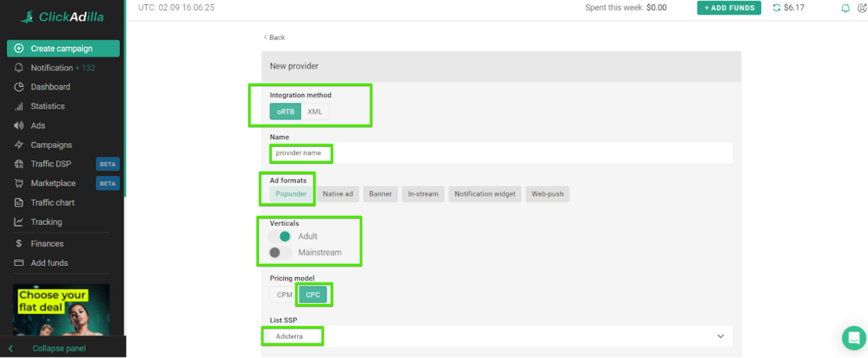
Task: Open the live chat bubble
Action: pyautogui.click(x=854, y=338)
